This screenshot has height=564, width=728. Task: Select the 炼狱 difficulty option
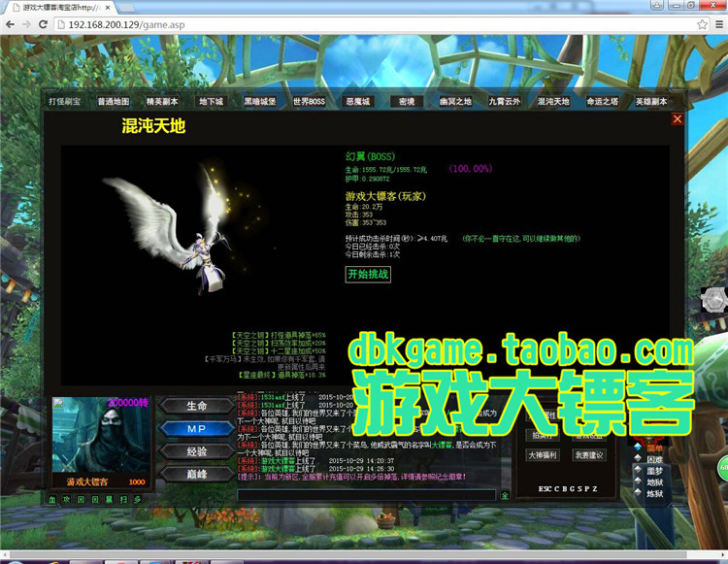click(x=654, y=493)
